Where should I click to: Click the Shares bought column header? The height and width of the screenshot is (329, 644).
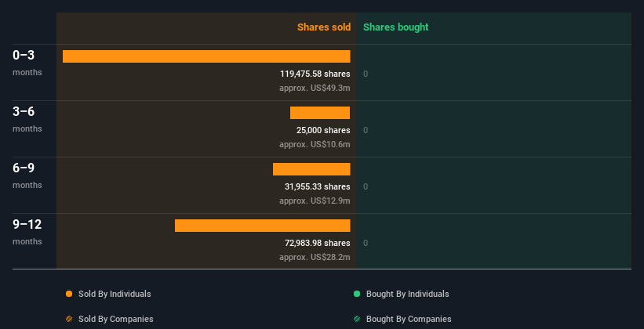pyautogui.click(x=395, y=27)
